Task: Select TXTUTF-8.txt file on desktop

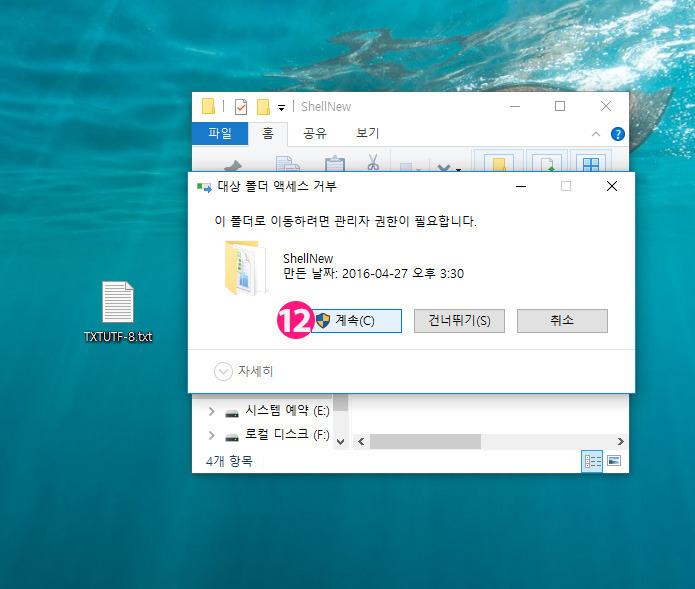Action: click(x=118, y=312)
